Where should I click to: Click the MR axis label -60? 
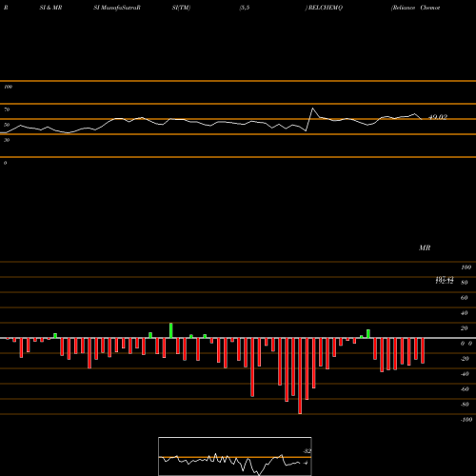[x=465, y=389]
